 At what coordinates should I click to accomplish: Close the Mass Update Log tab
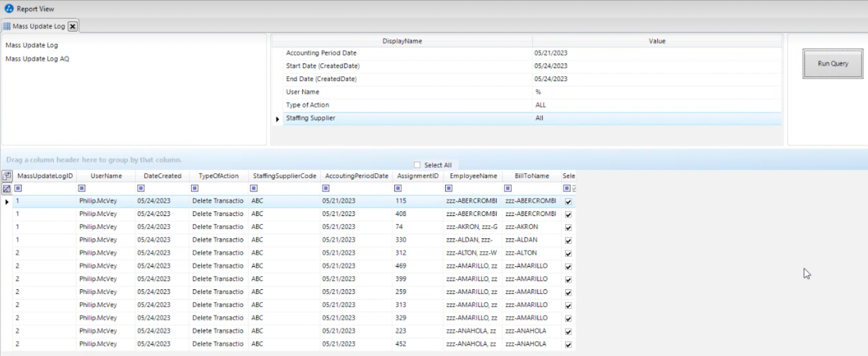(73, 26)
